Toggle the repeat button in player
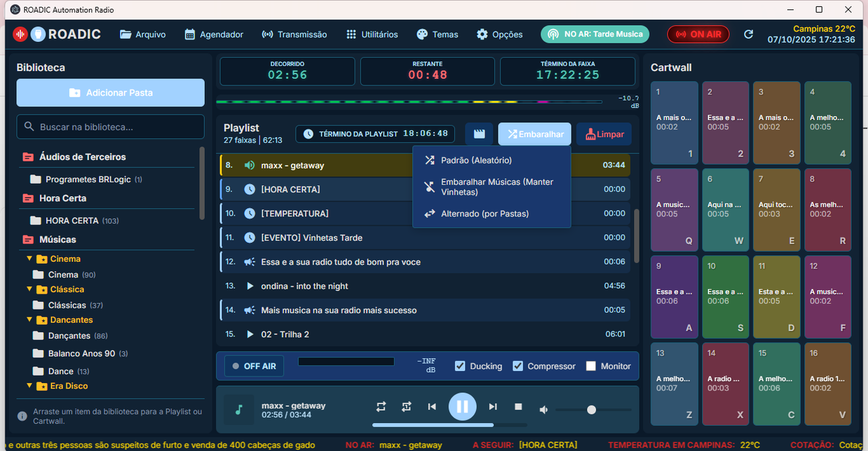The image size is (868, 451). (381, 406)
